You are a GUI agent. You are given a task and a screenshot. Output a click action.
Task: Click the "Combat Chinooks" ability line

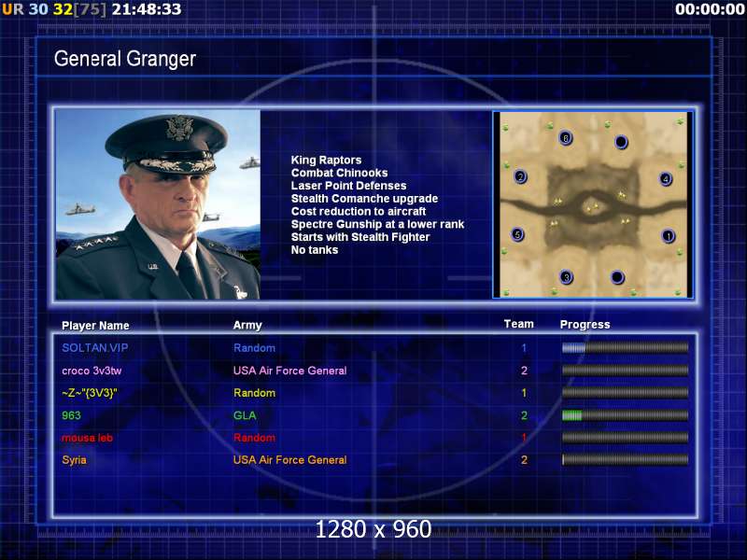[x=339, y=173]
